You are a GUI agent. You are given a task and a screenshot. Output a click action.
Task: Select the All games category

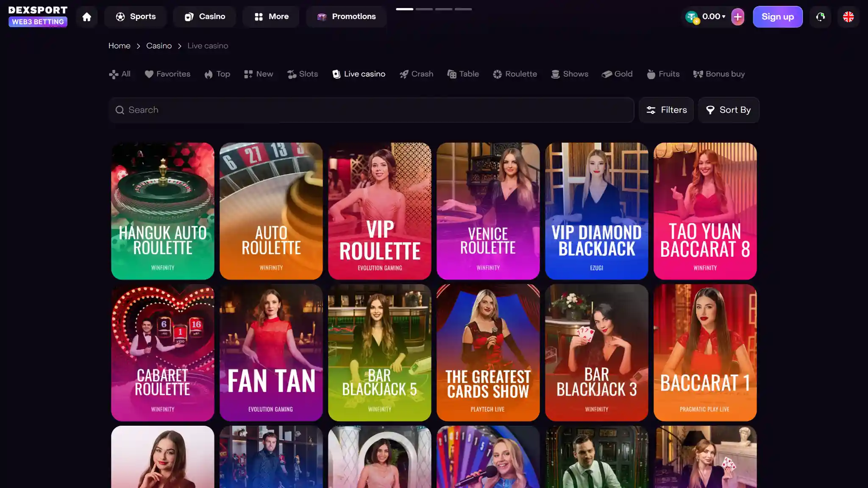point(120,74)
